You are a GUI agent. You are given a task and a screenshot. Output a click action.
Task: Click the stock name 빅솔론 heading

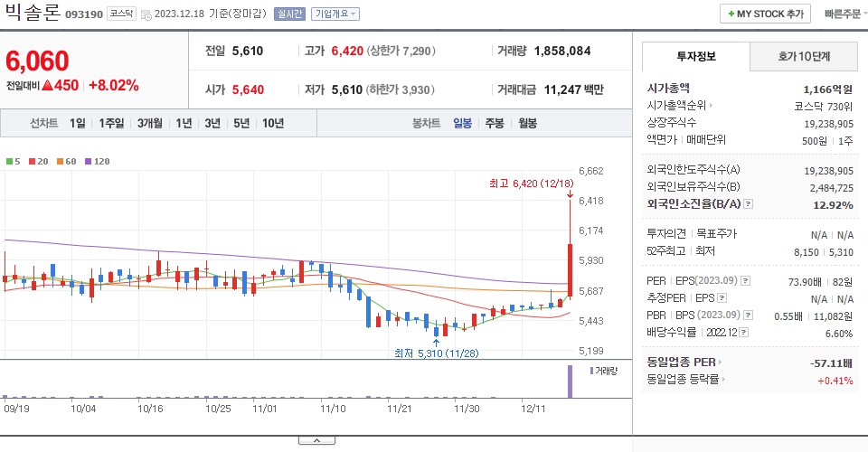(32, 13)
